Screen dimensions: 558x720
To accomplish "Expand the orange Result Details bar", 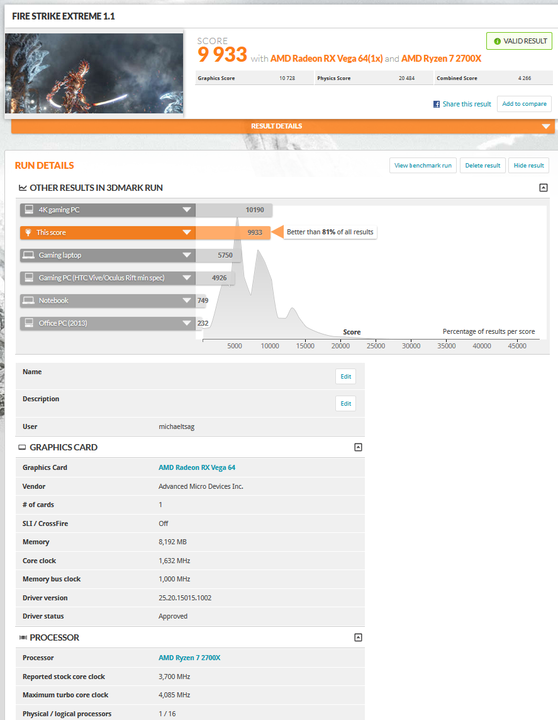I will [283, 126].
